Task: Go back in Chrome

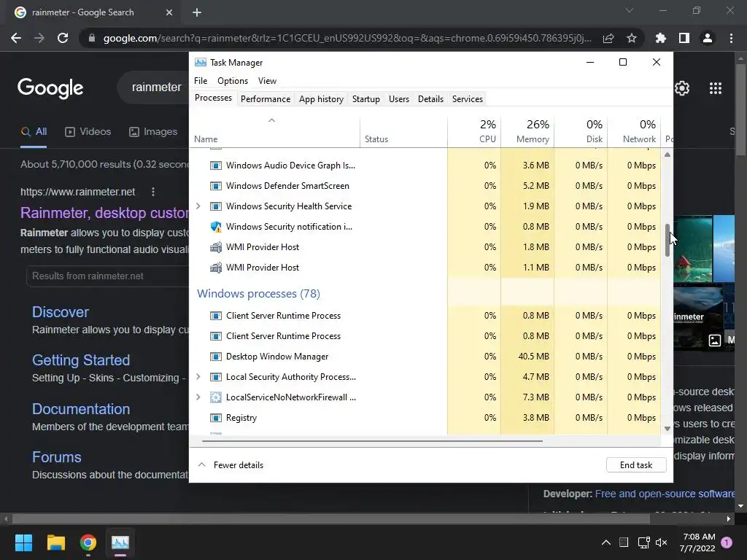Action: point(16,38)
